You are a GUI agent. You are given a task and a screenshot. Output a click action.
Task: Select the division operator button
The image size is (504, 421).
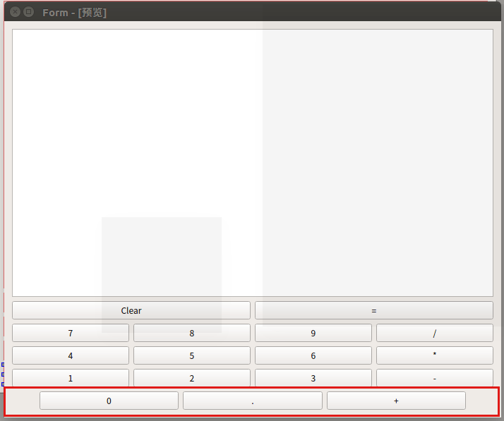click(434, 333)
